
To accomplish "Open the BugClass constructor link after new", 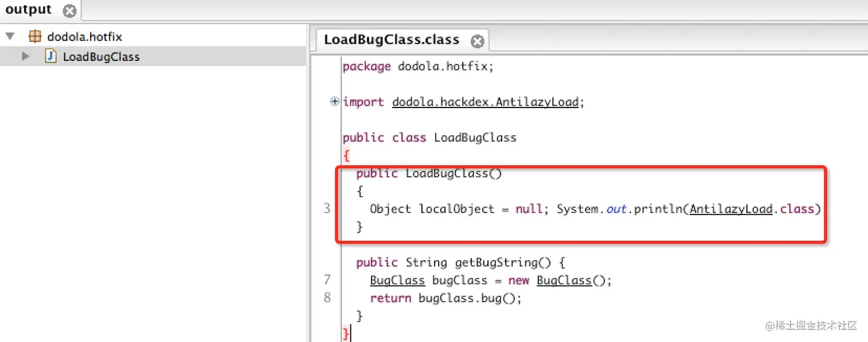I will point(564,280).
